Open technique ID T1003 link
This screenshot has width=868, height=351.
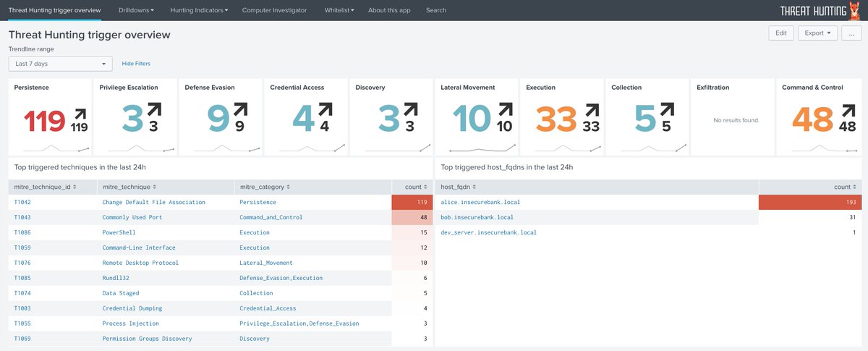tap(23, 308)
